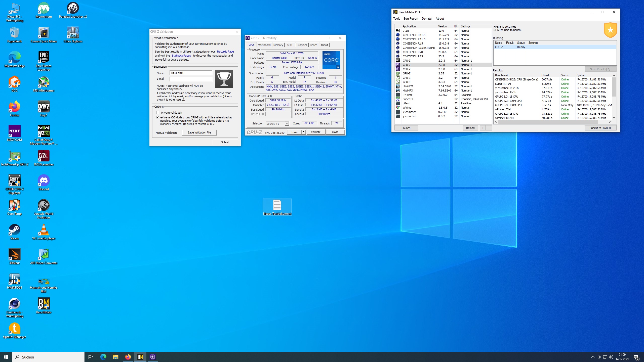Open the Bench tab in CPU-Z
The image size is (644, 362).
pos(313,45)
